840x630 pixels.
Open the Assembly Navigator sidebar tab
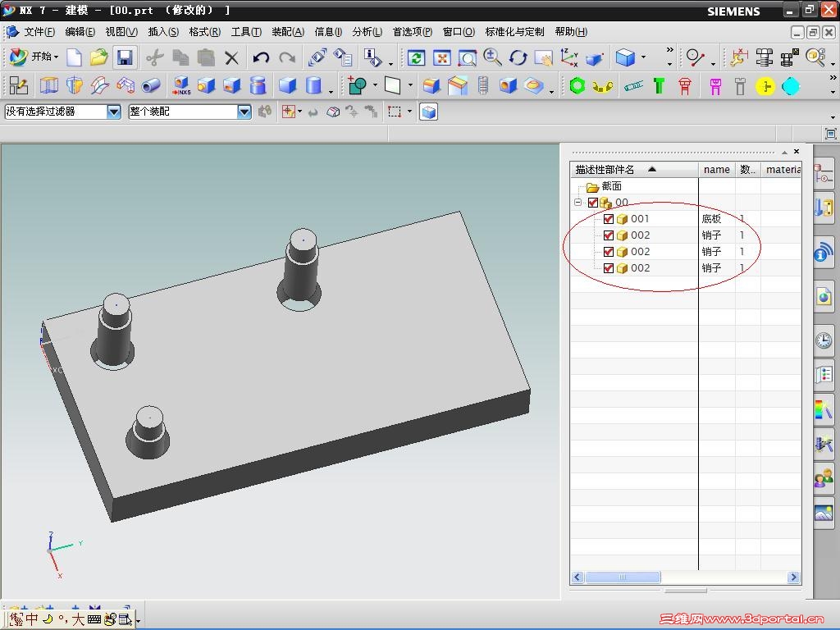(x=824, y=175)
